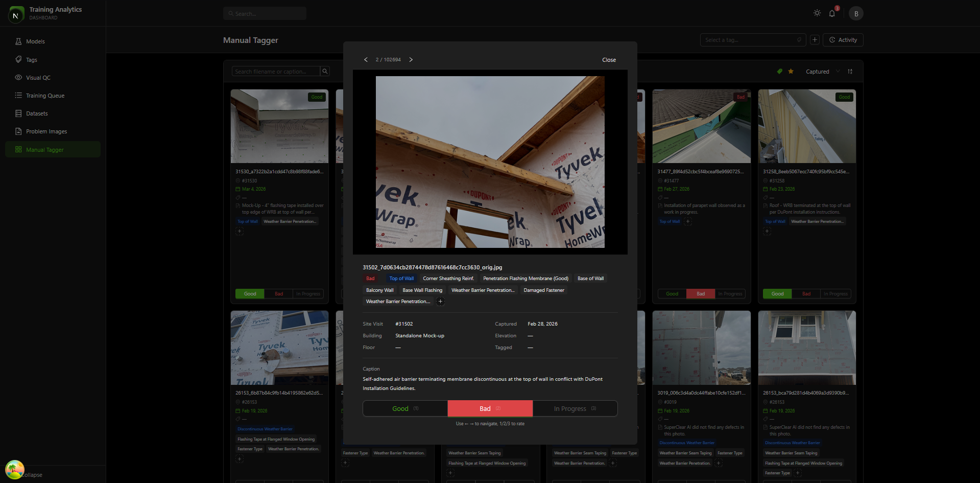Open the Captured sort dropdown
The height and width of the screenshot is (483, 980).
tap(822, 72)
